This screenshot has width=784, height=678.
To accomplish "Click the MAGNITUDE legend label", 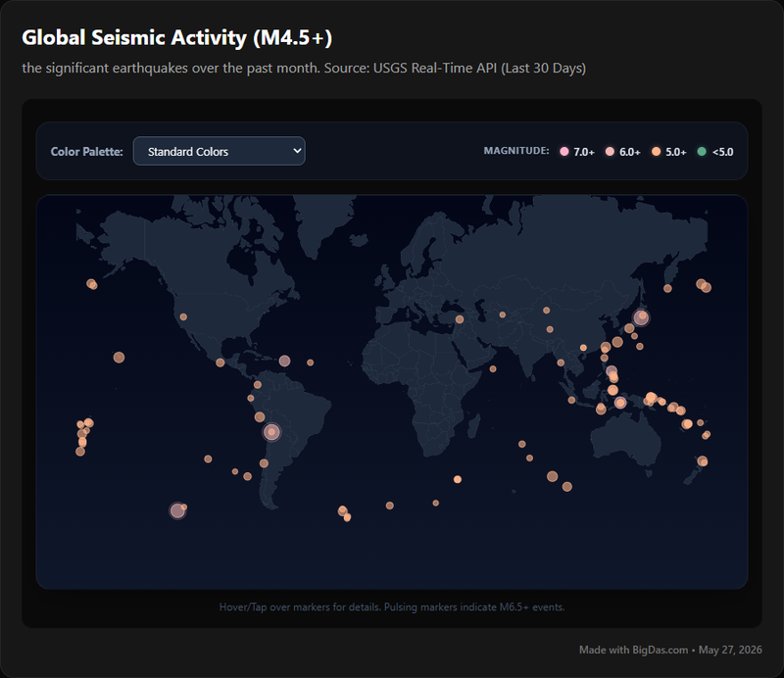I will coord(516,151).
